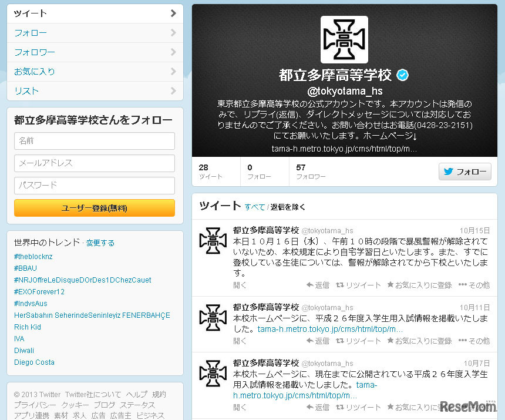Click the blue フォロー button
The height and width of the screenshot is (420, 505).
click(x=465, y=172)
